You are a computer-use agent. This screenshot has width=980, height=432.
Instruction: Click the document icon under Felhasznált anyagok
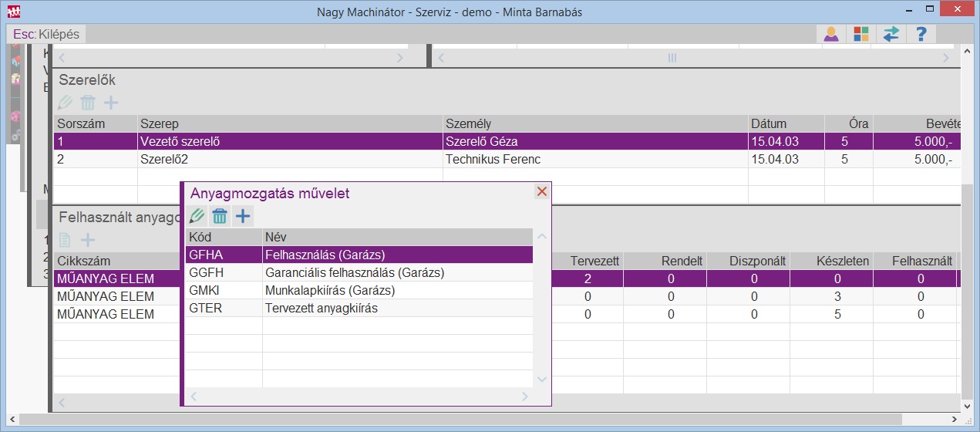pyautogui.click(x=66, y=240)
